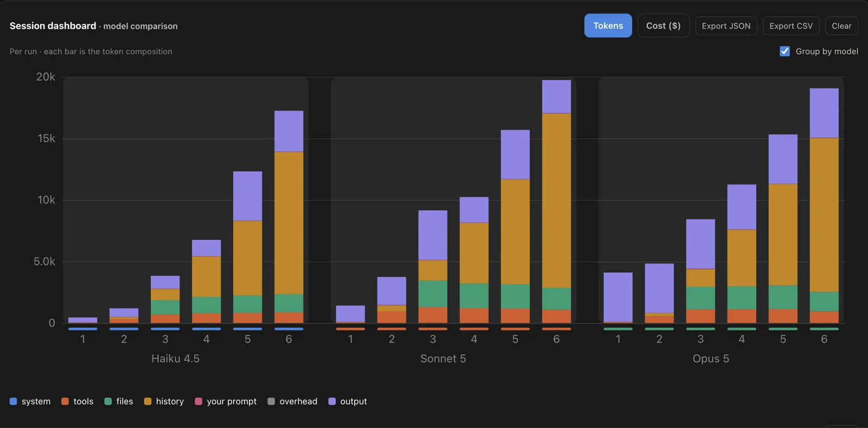Image resolution: width=868 pixels, height=428 pixels.
Task: Click the Opus 5 run 5 bar
Action: 783,229
